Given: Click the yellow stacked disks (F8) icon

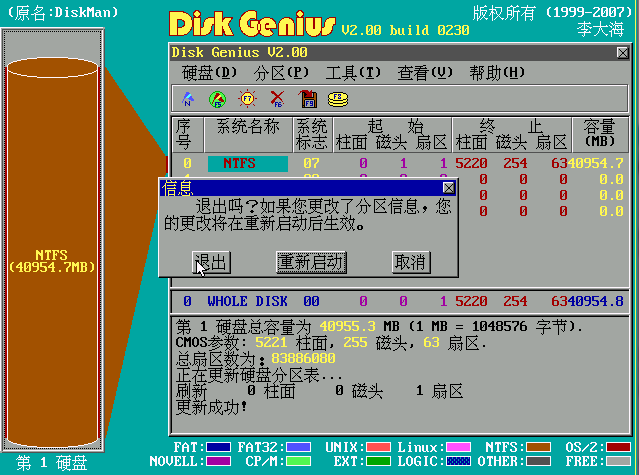Looking at the screenshot, I should (x=338, y=99).
